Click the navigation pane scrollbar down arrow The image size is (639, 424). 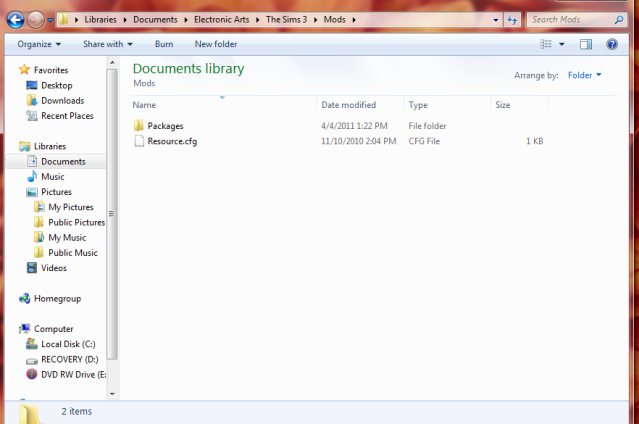112,394
